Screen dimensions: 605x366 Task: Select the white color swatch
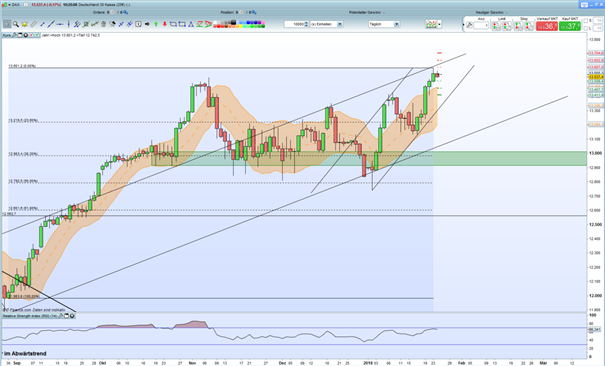tap(215, 22)
